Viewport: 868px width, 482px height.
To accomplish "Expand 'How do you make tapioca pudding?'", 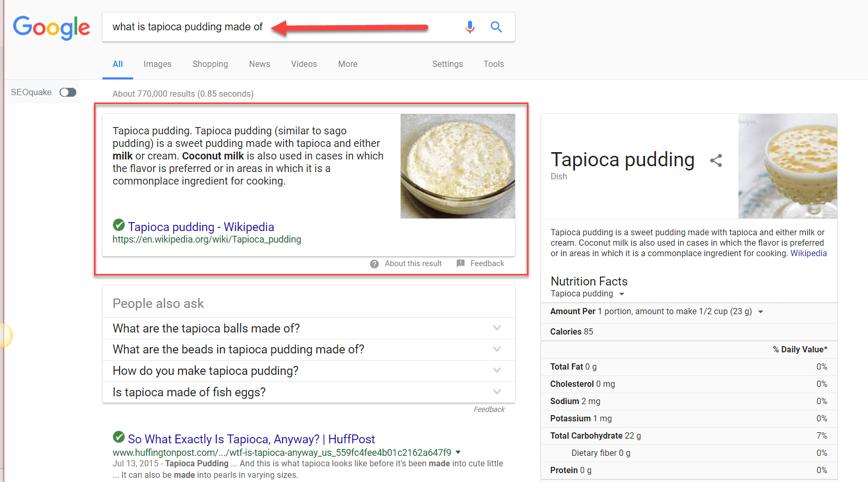I will (x=309, y=371).
